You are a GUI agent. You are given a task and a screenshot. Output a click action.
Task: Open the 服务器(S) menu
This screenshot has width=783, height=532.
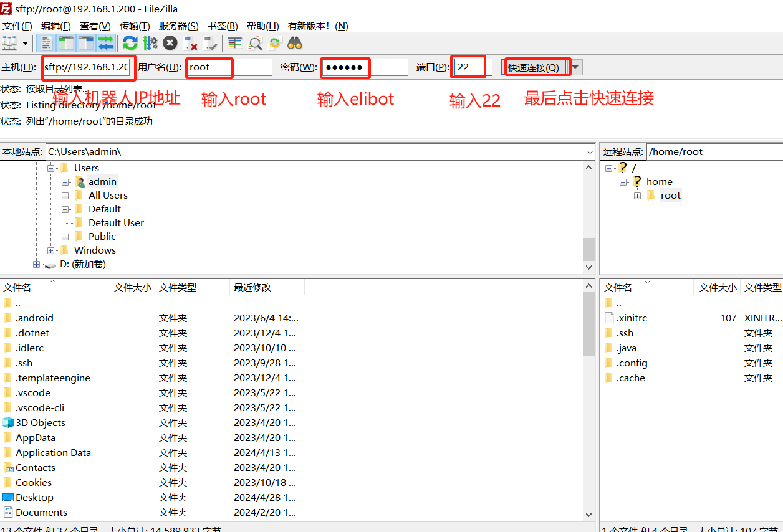pyautogui.click(x=178, y=26)
